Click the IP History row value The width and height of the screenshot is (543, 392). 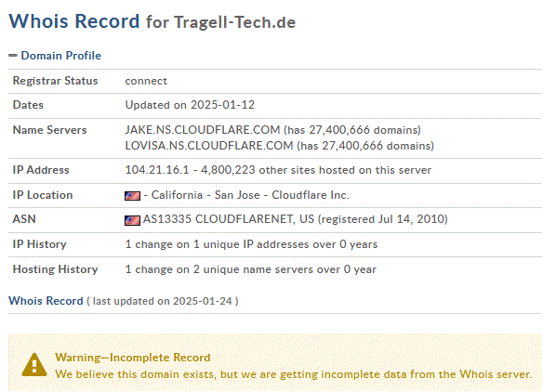point(251,244)
